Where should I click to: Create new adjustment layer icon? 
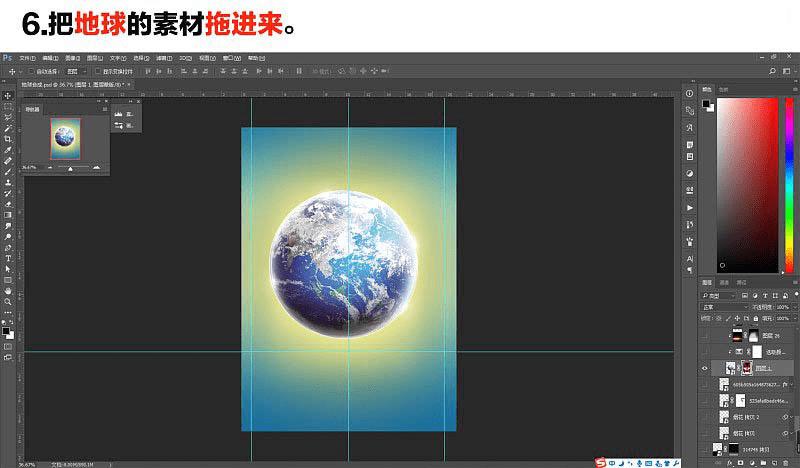752,463
